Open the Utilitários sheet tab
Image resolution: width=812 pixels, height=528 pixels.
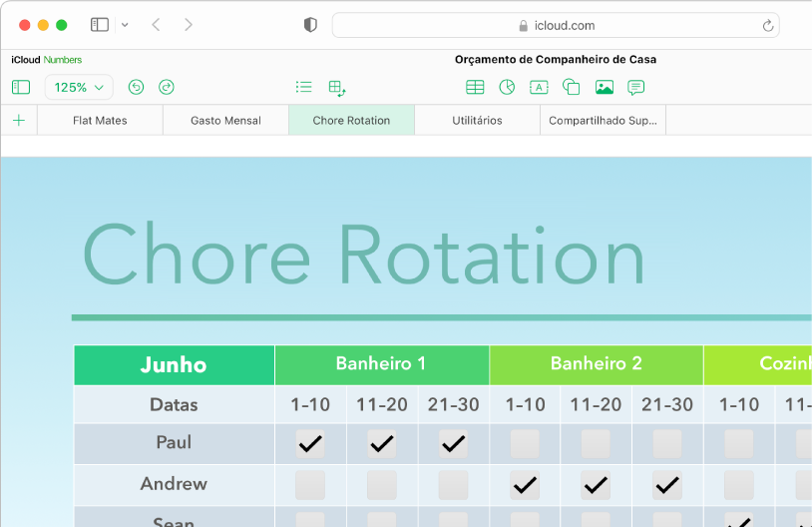(x=477, y=121)
